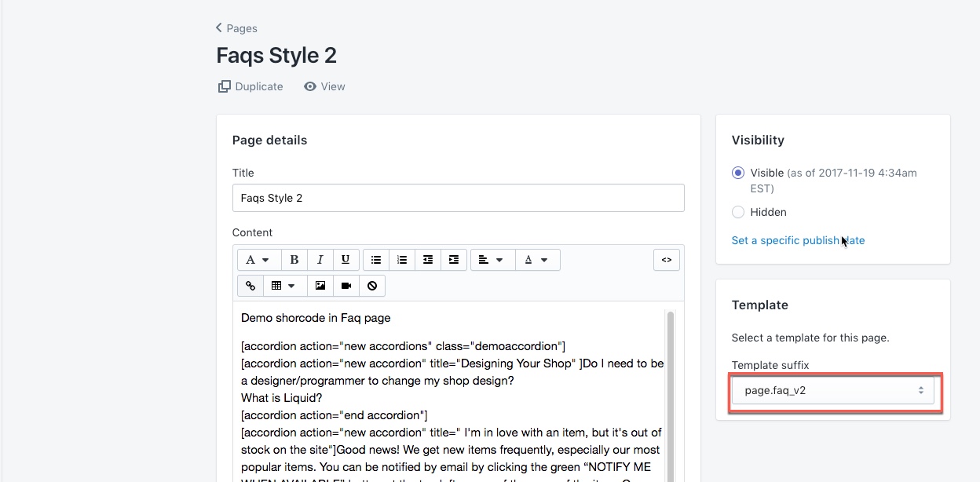
Task: Insert a link
Action: tap(250, 286)
